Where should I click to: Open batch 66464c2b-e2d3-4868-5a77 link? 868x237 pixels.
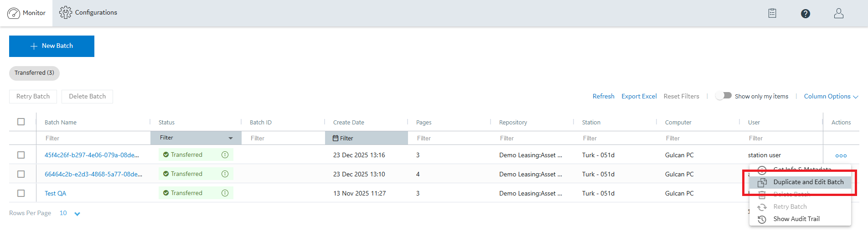point(93,174)
